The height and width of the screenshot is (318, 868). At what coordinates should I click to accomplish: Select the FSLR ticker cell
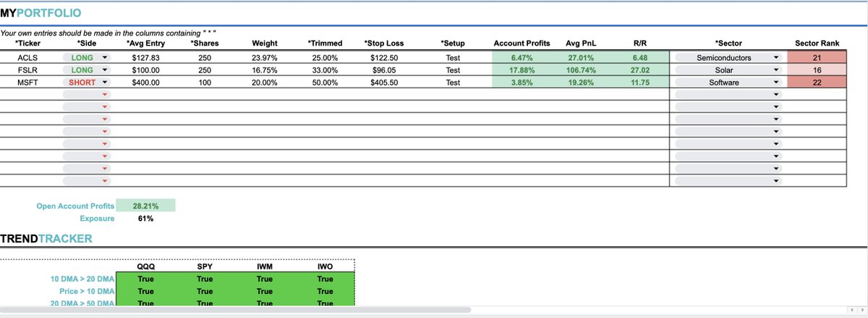27,70
